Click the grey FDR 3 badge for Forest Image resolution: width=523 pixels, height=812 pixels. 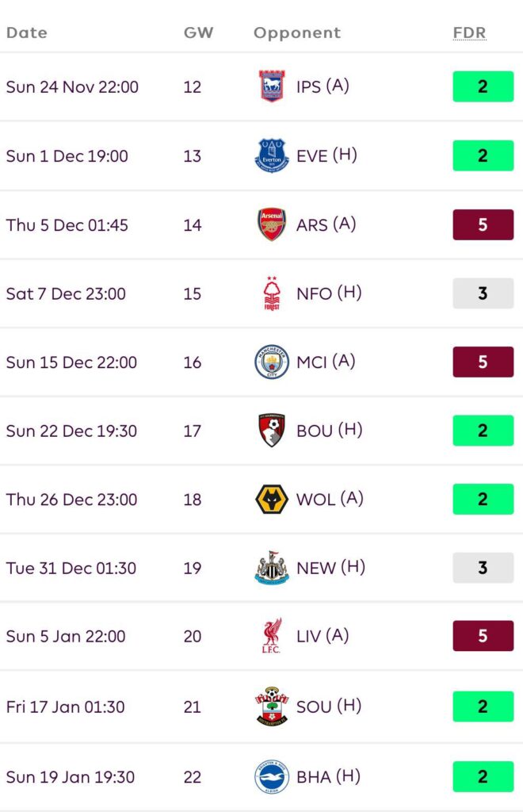483,293
